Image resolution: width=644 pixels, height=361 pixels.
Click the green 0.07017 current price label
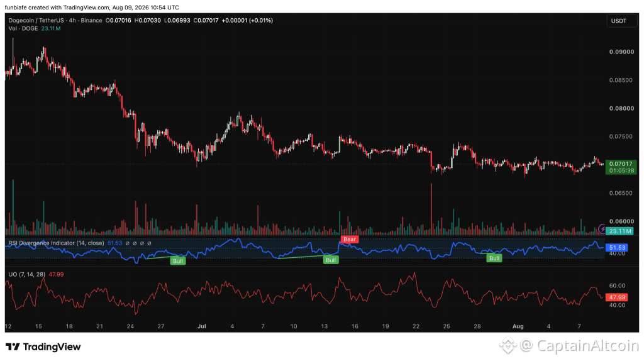[x=621, y=167]
